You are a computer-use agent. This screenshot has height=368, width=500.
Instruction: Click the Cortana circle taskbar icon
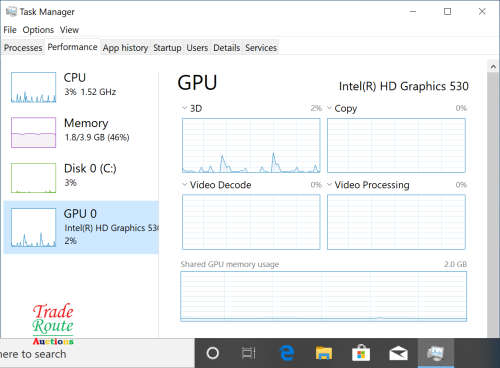click(213, 353)
